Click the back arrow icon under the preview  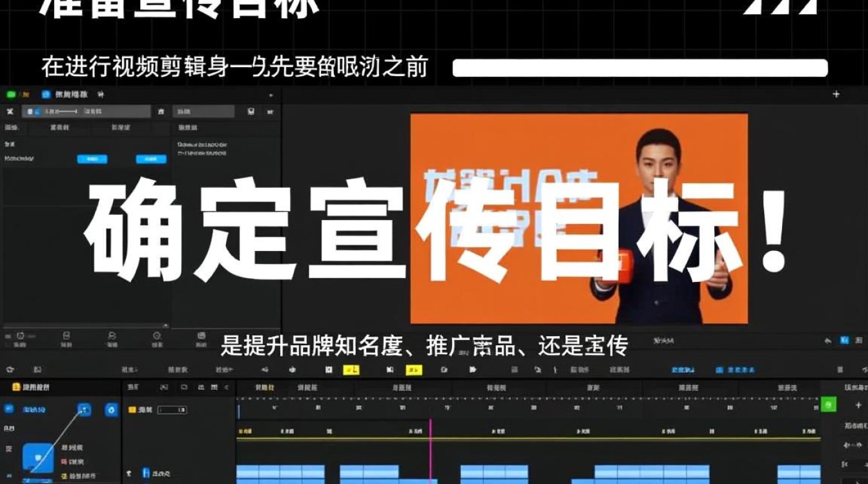829,340
